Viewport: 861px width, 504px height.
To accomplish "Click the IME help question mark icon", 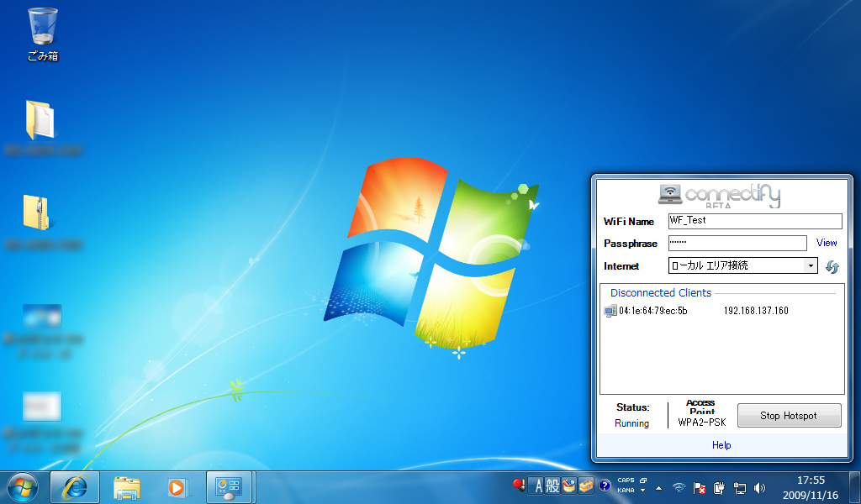I will click(x=605, y=486).
